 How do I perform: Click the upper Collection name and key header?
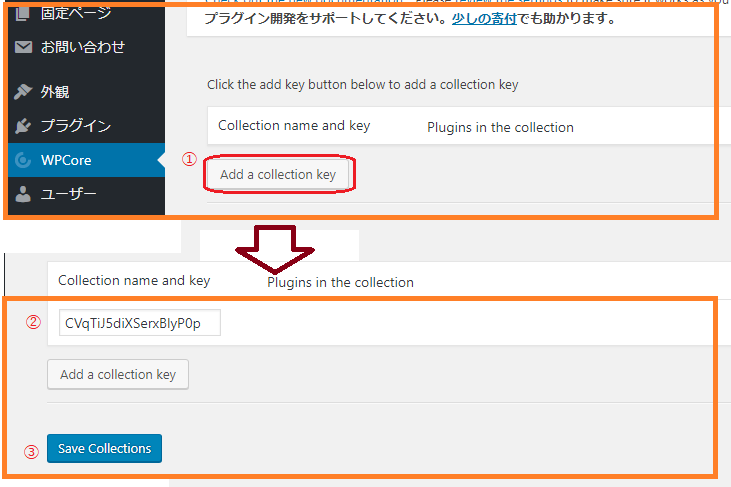click(x=294, y=126)
